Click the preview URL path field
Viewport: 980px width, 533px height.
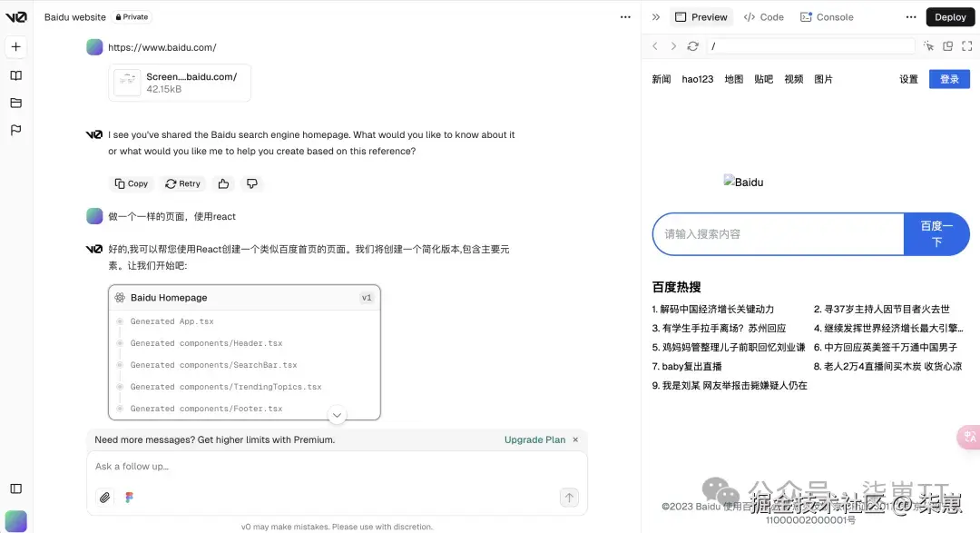(812, 46)
